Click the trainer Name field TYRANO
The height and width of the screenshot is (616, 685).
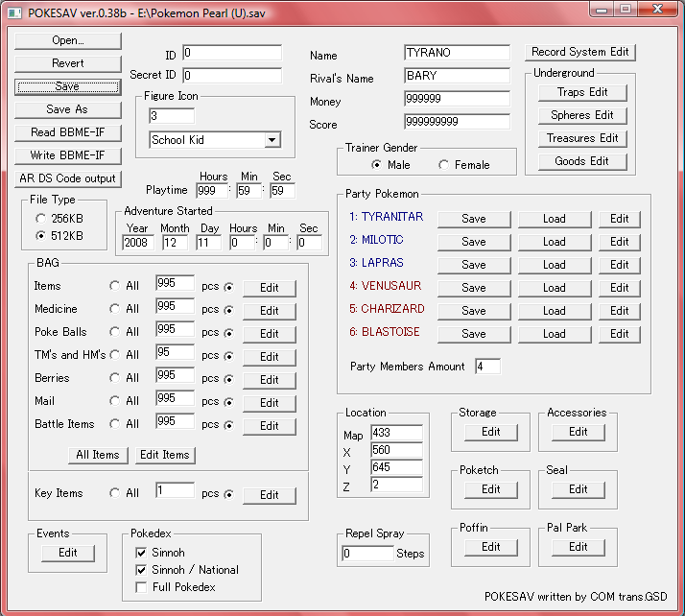457,53
